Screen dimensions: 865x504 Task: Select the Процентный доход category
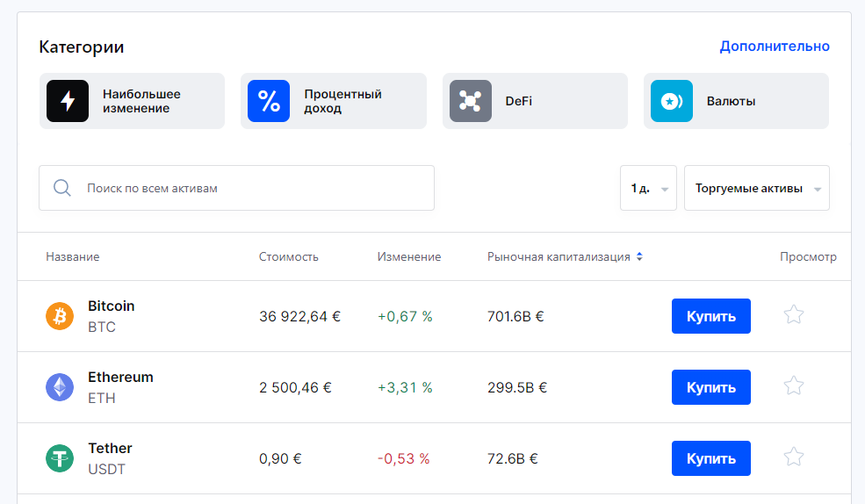pos(334,101)
